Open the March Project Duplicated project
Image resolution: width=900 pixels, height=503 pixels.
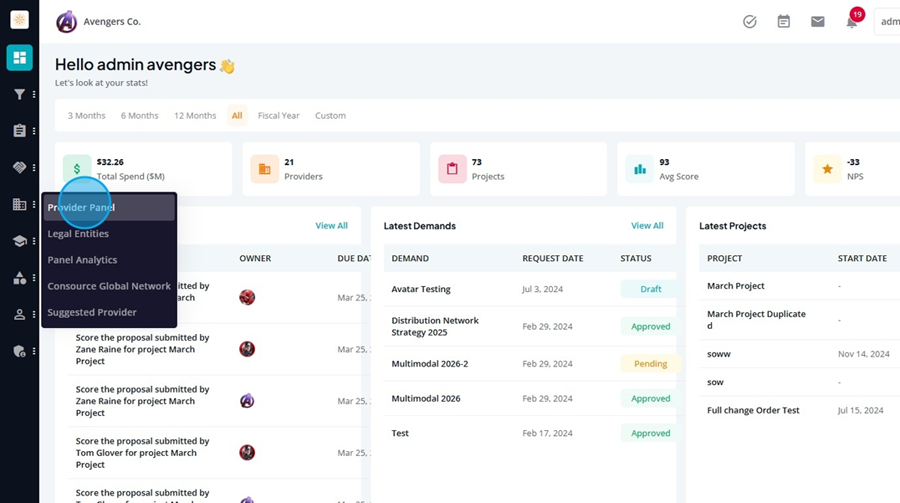[757, 320]
